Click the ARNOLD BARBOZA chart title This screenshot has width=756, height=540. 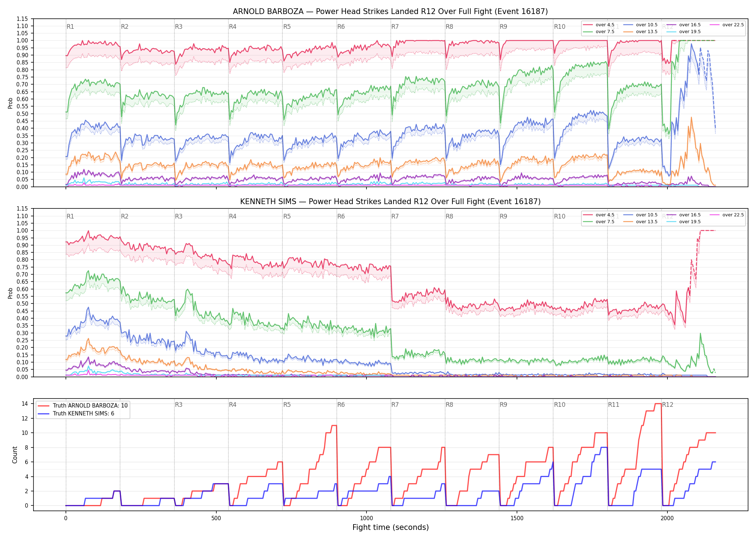click(390, 12)
